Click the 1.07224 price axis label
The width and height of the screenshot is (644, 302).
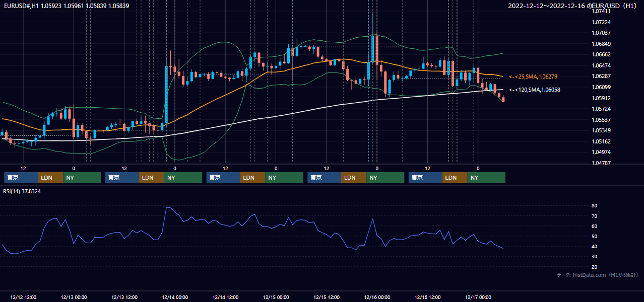tap(601, 22)
